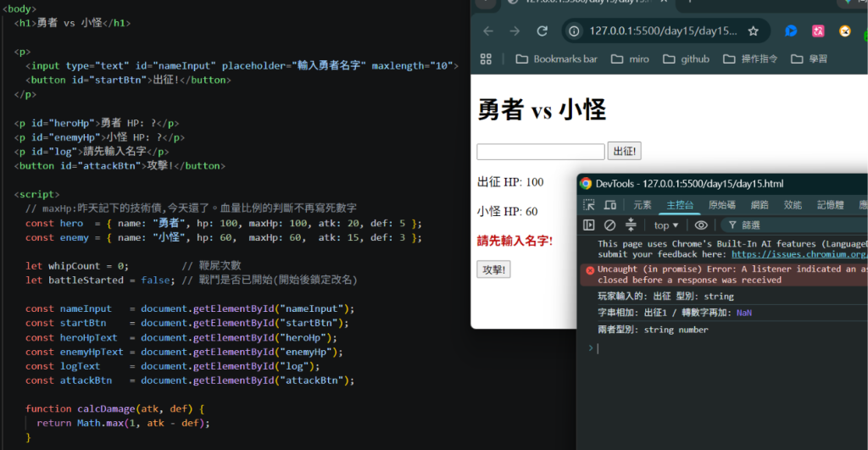
Task: Open the issues.chromium.org feedback link
Action: (799, 254)
